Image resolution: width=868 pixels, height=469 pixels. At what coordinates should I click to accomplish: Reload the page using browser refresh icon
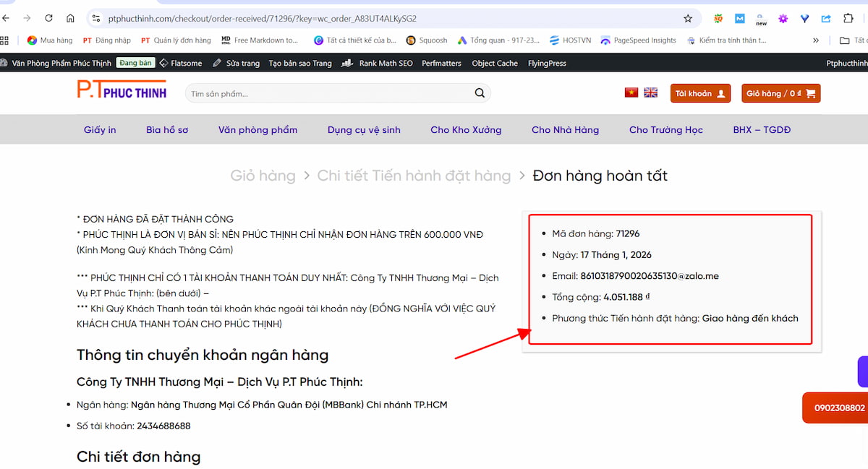click(48, 18)
